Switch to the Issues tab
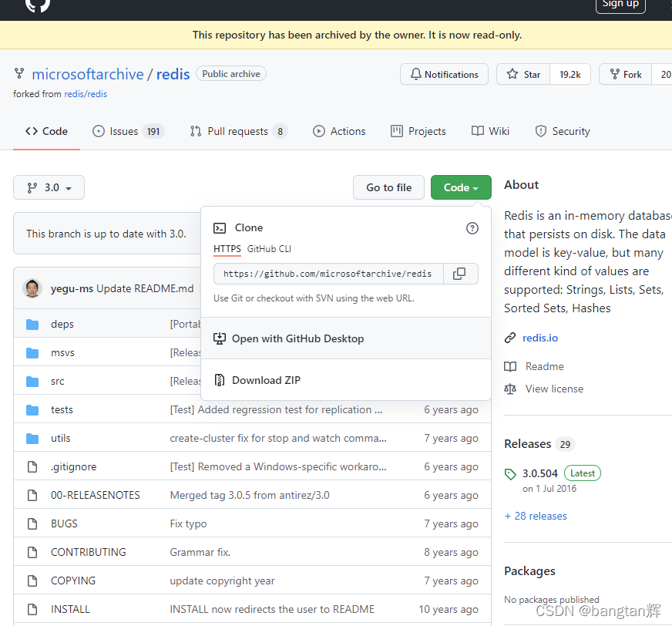The width and height of the screenshot is (672, 626). (129, 131)
